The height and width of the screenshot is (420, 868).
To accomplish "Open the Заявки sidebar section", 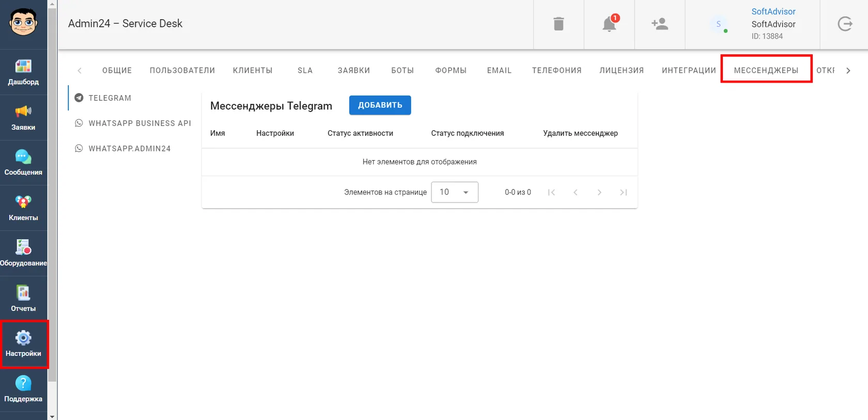I will tap(23, 118).
